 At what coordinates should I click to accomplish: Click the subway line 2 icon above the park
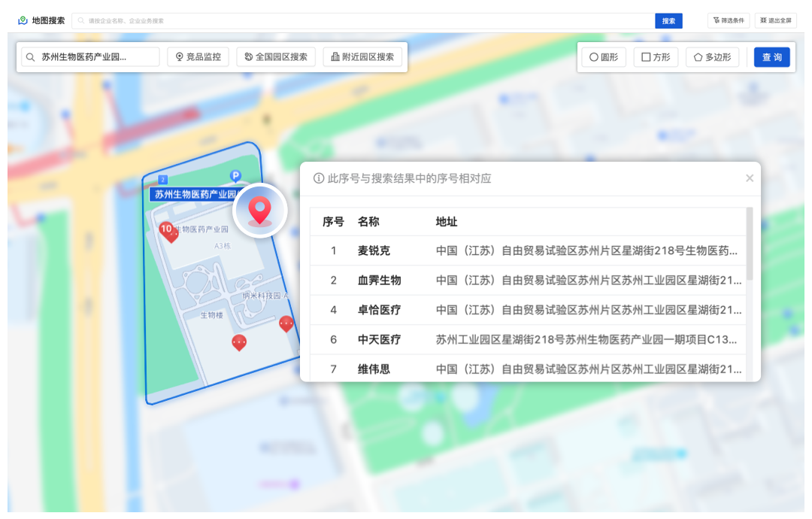[163, 179]
